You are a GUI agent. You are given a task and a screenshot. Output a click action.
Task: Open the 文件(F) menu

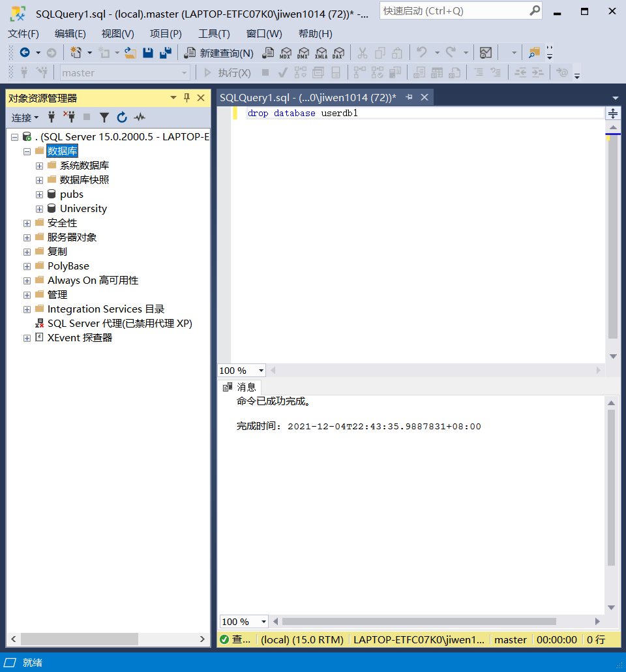point(23,34)
